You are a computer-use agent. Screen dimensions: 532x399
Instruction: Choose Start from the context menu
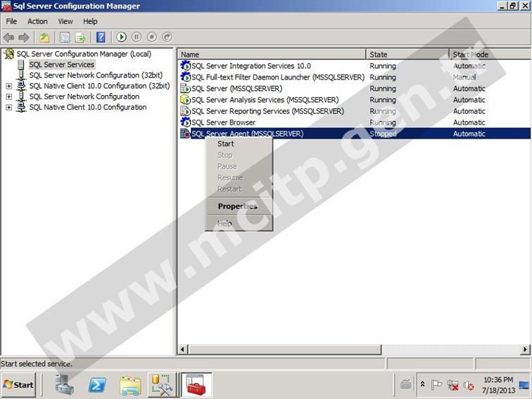pos(239,144)
